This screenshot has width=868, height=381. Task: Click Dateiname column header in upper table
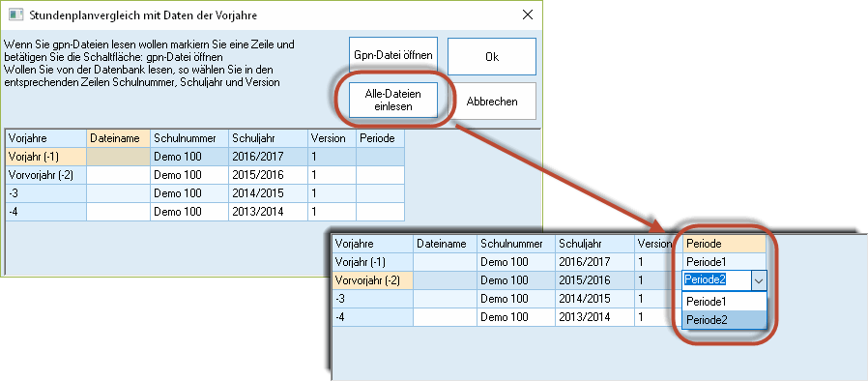pyautogui.click(x=119, y=138)
